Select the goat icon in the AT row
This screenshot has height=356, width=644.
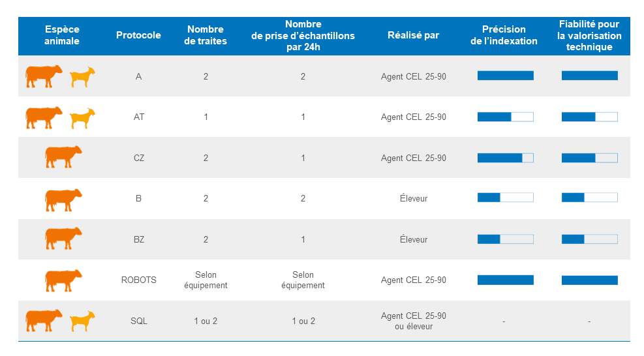point(83,118)
